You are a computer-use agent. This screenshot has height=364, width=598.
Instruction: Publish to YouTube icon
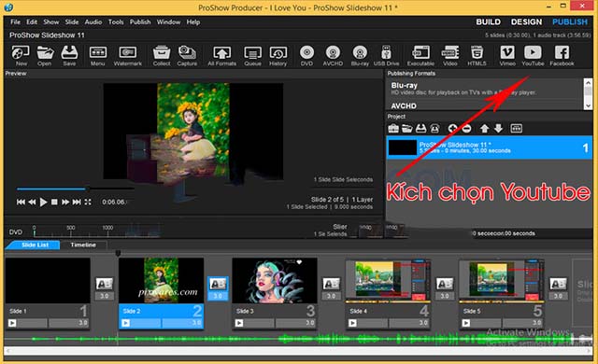[533, 56]
